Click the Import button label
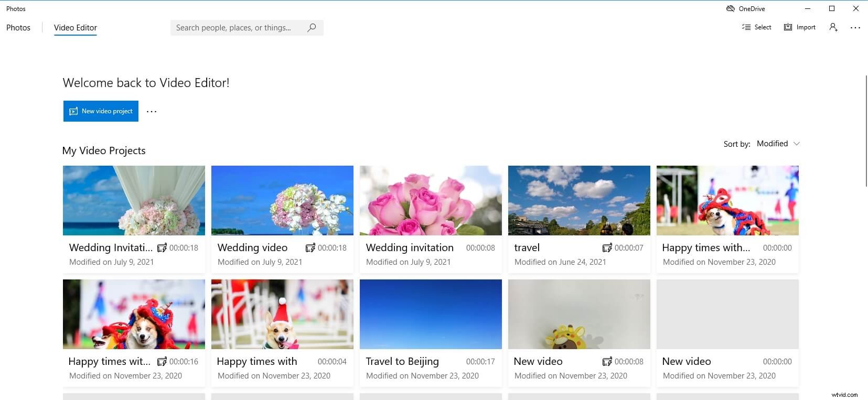The image size is (868, 400). point(806,27)
